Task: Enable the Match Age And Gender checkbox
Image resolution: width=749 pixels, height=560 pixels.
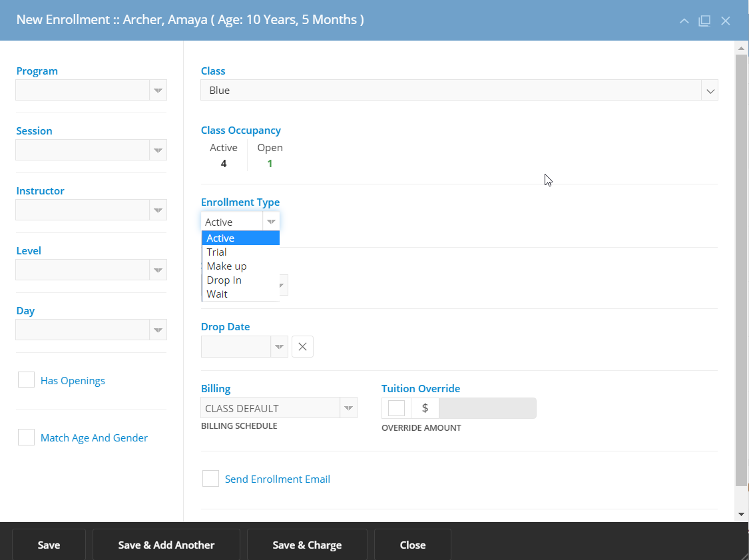Action: click(26, 437)
